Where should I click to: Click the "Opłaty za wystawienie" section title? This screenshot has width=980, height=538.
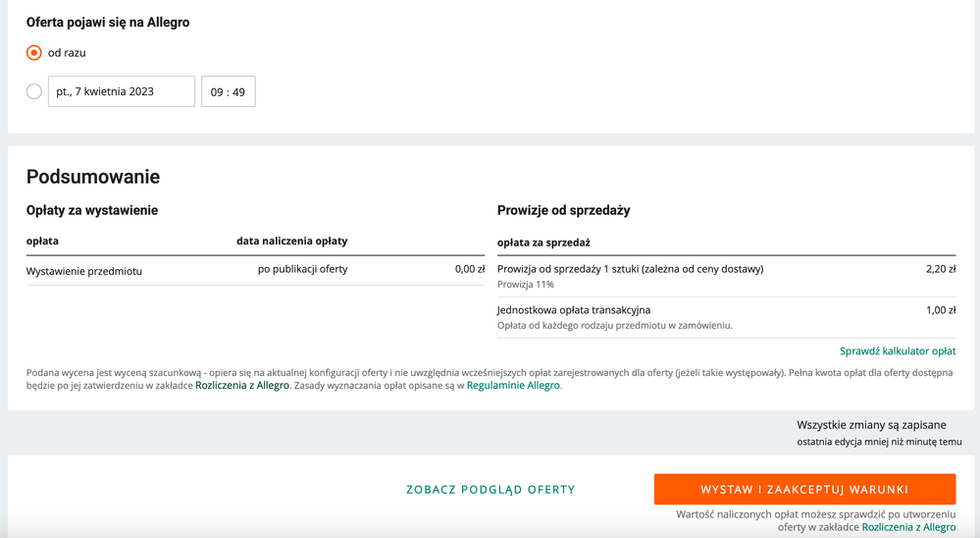[92, 210]
